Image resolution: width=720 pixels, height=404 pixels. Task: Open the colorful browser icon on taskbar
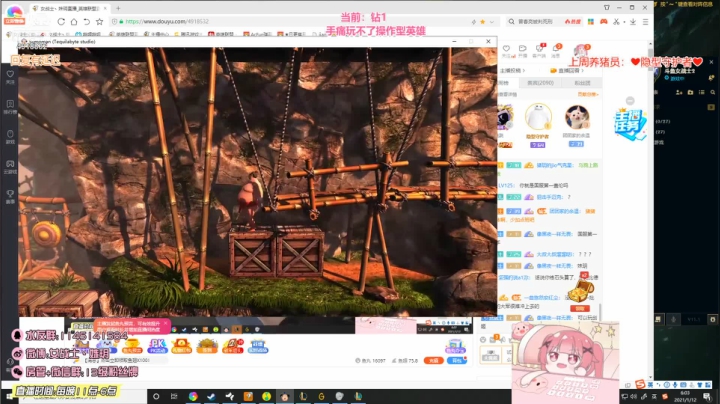pos(193,396)
